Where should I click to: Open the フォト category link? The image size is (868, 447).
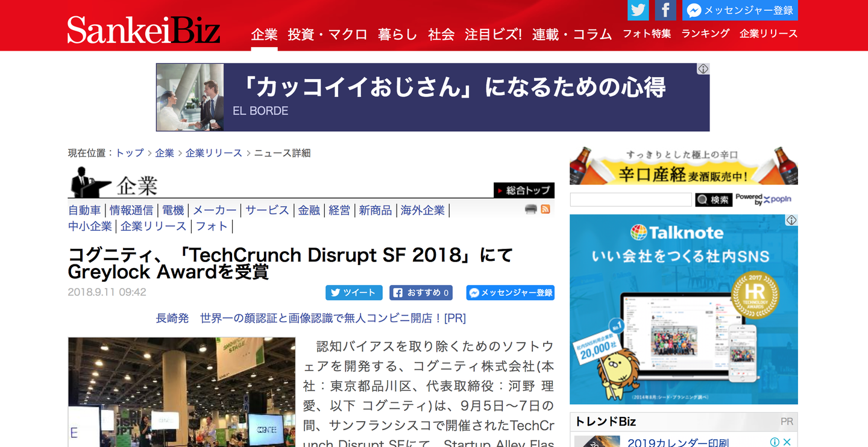tap(212, 227)
